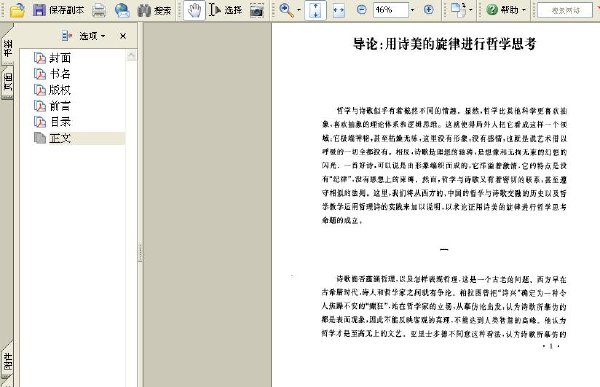Select the Hand tool

tap(194, 10)
